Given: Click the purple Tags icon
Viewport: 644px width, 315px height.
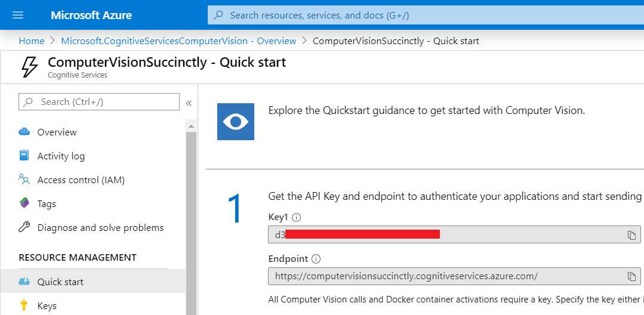Looking at the screenshot, I should (x=24, y=203).
